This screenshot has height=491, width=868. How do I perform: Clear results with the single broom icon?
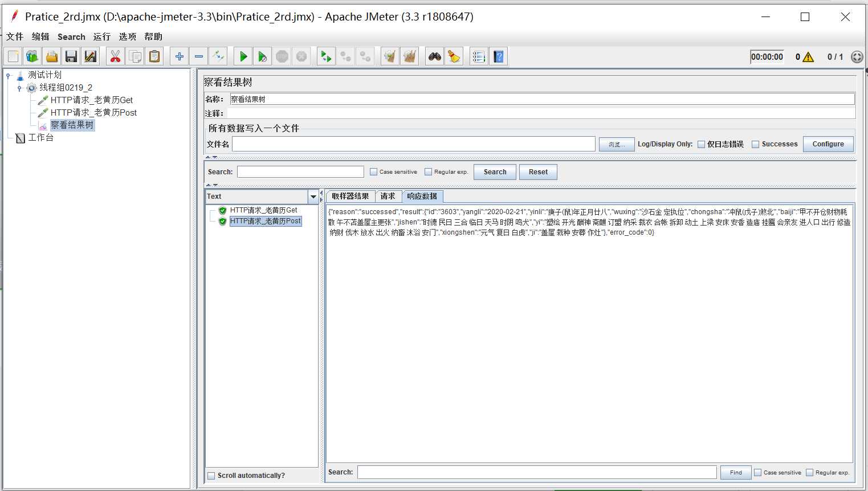click(x=390, y=56)
